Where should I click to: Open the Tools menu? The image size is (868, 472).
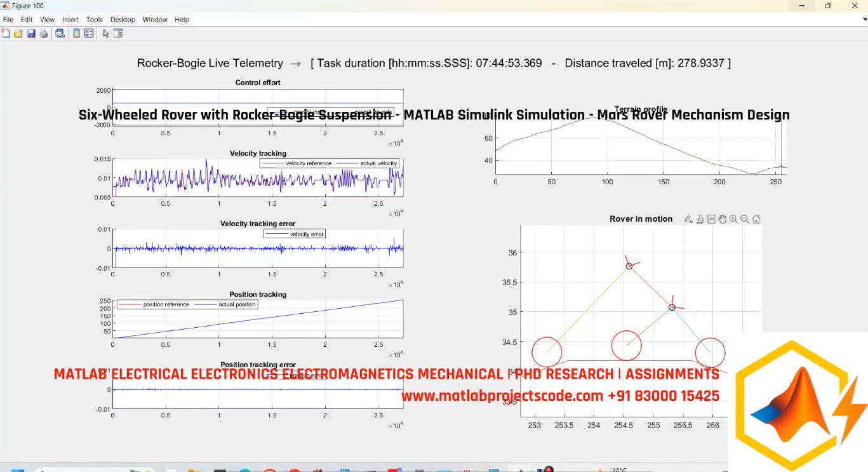[94, 19]
